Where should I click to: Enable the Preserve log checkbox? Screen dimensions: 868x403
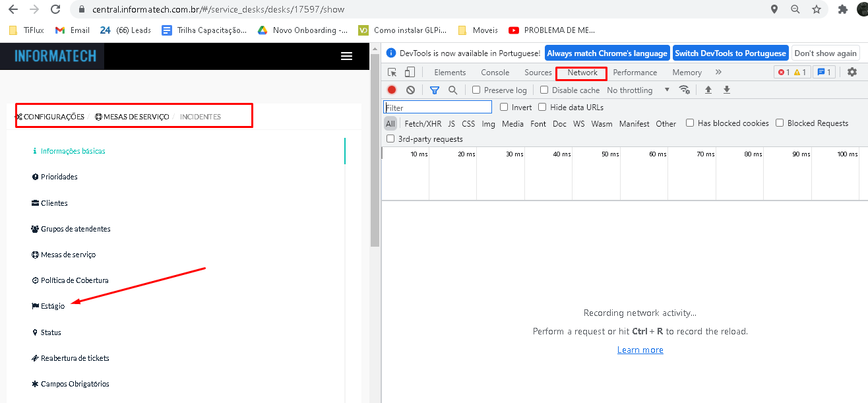pos(476,90)
